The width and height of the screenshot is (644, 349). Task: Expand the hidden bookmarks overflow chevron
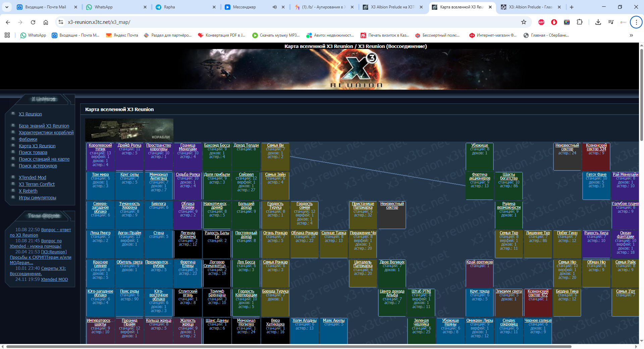tap(631, 35)
